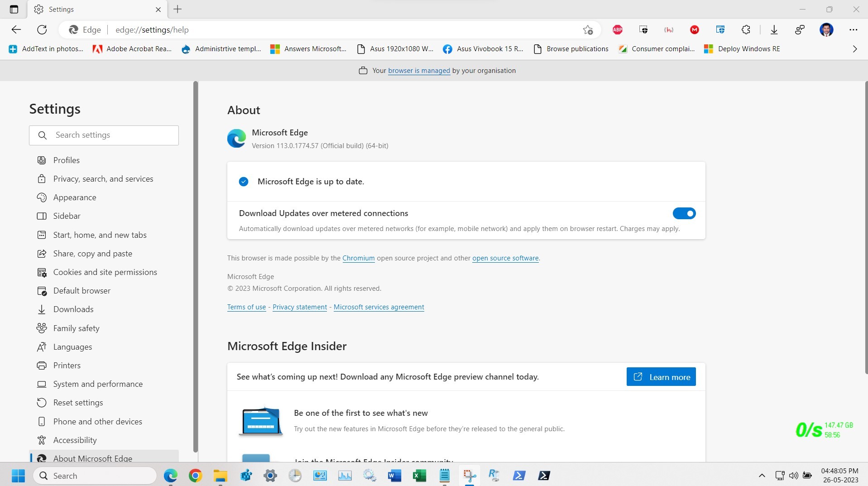Select About Microsoft Edge section
Screen dimensions: 868x486
pos(104,456)
